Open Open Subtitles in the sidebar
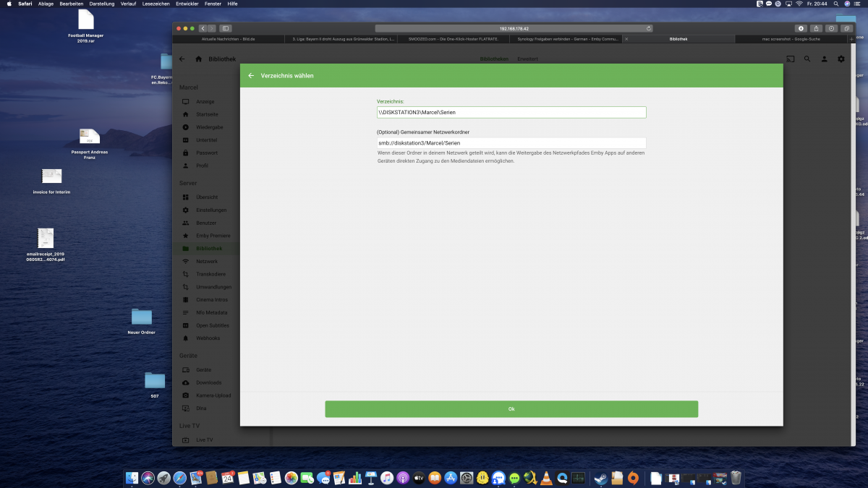868x488 pixels. (x=212, y=325)
